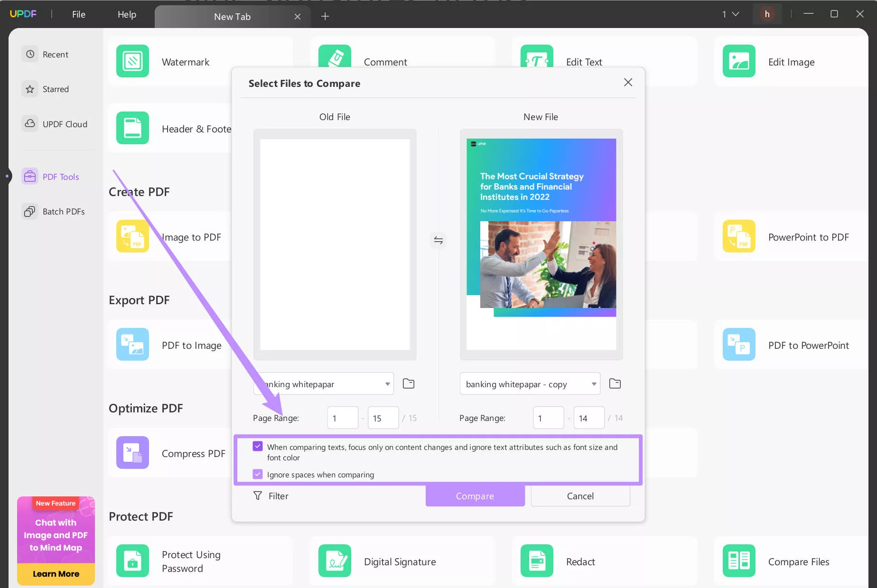Browse folder for the New File
The image size is (877, 588).
click(x=615, y=383)
